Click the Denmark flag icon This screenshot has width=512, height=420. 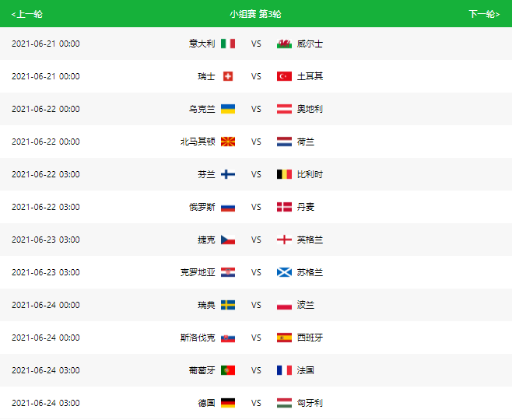click(284, 207)
